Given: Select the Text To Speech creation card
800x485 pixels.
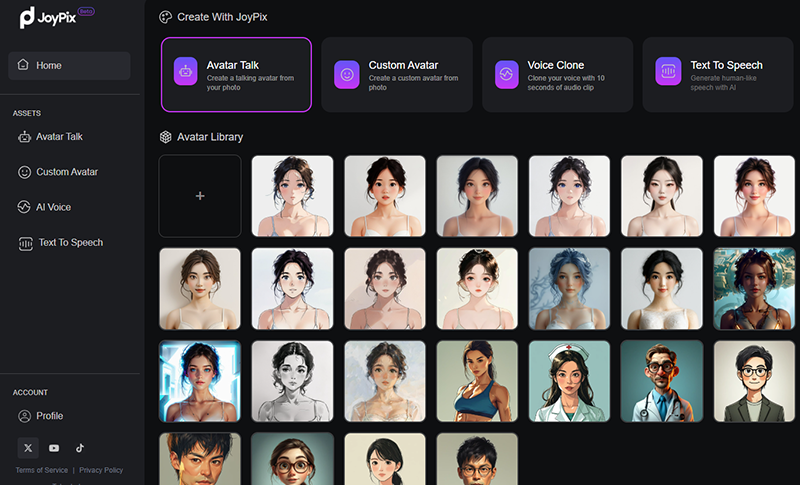Looking at the screenshot, I should [718, 74].
